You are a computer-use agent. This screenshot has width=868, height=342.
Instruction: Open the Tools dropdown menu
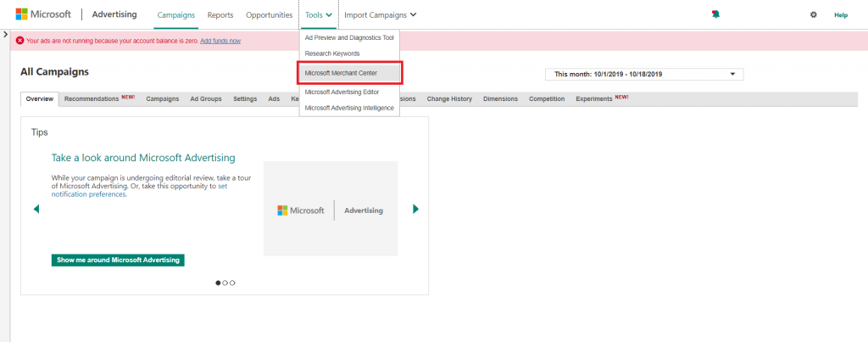(x=319, y=15)
